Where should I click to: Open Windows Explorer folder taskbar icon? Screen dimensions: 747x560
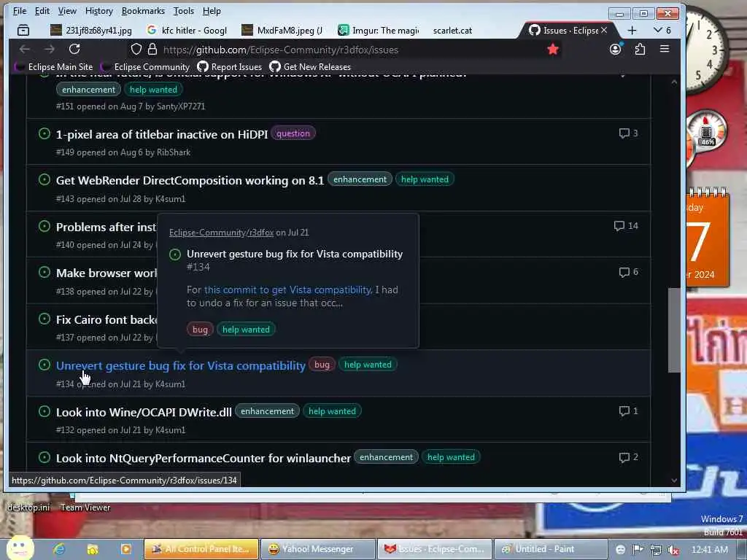click(x=93, y=549)
